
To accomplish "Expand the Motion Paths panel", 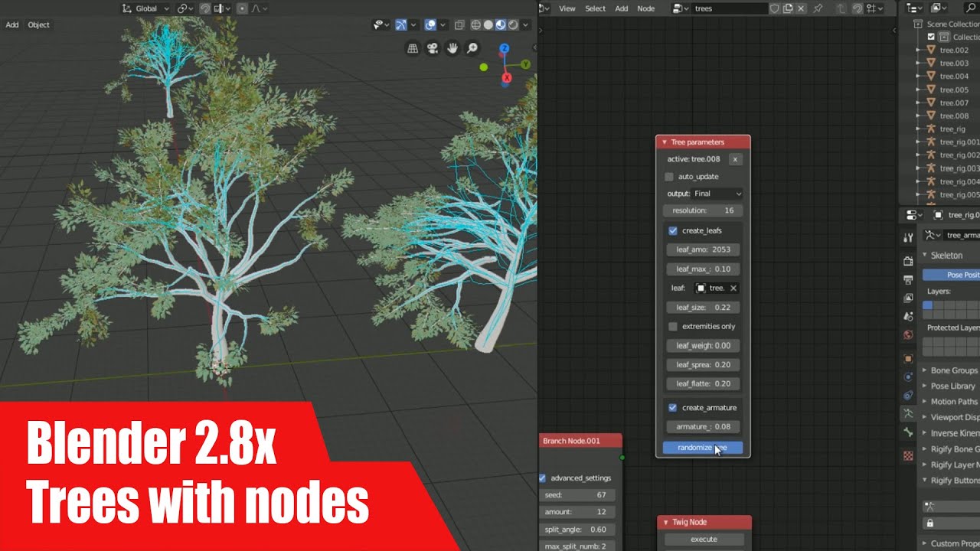I will click(925, 402).
